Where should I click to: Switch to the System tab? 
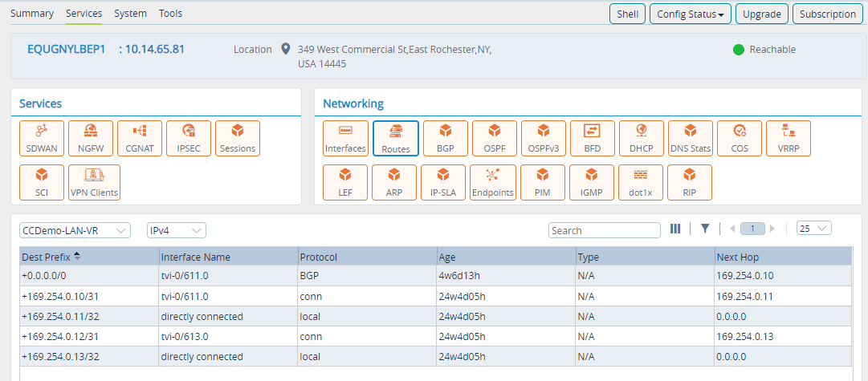click(131, 14)
